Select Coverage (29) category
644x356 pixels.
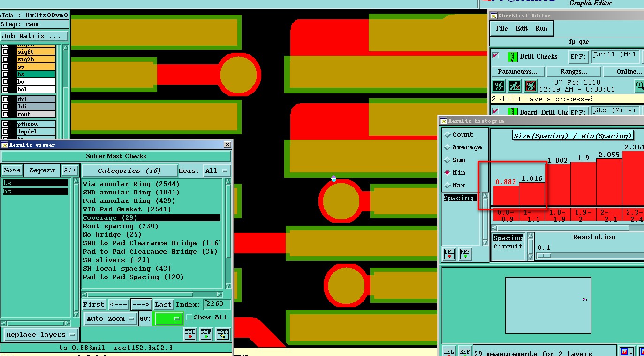pyautogui.click(x=152, y=218)
